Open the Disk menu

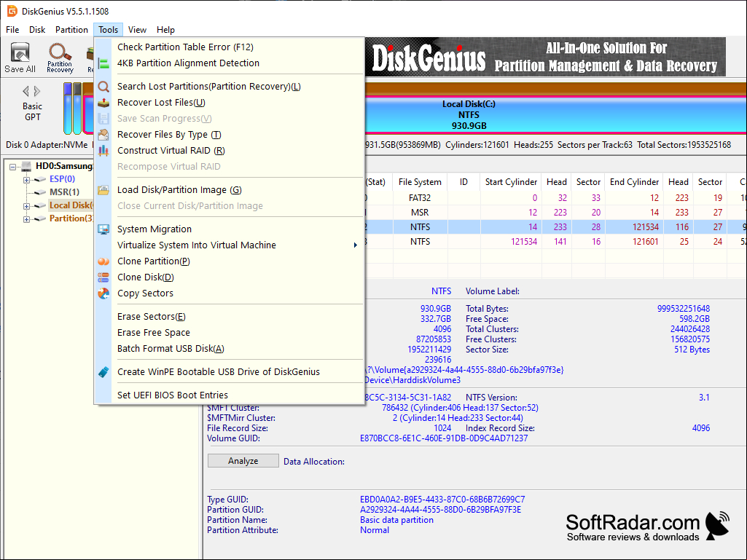(x=37, y=30)
